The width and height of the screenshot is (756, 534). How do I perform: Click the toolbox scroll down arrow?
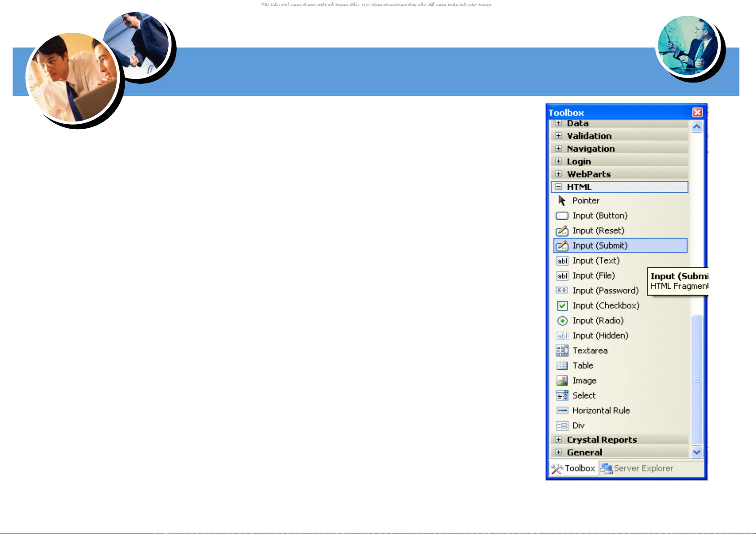[696, 452]
